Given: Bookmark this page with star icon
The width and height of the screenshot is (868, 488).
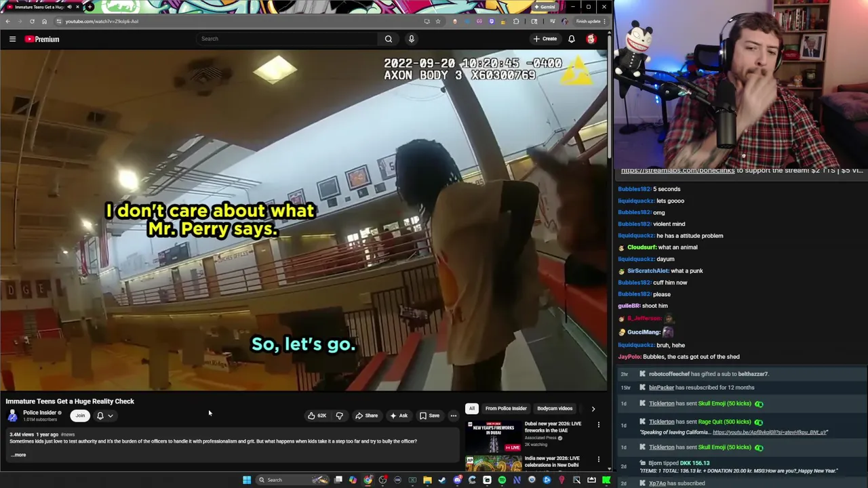Looking at the screenshot, I should coord(438,21).
